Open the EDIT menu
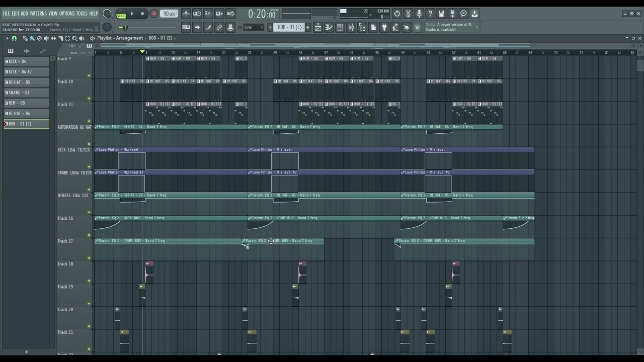 tap(16, 14)
